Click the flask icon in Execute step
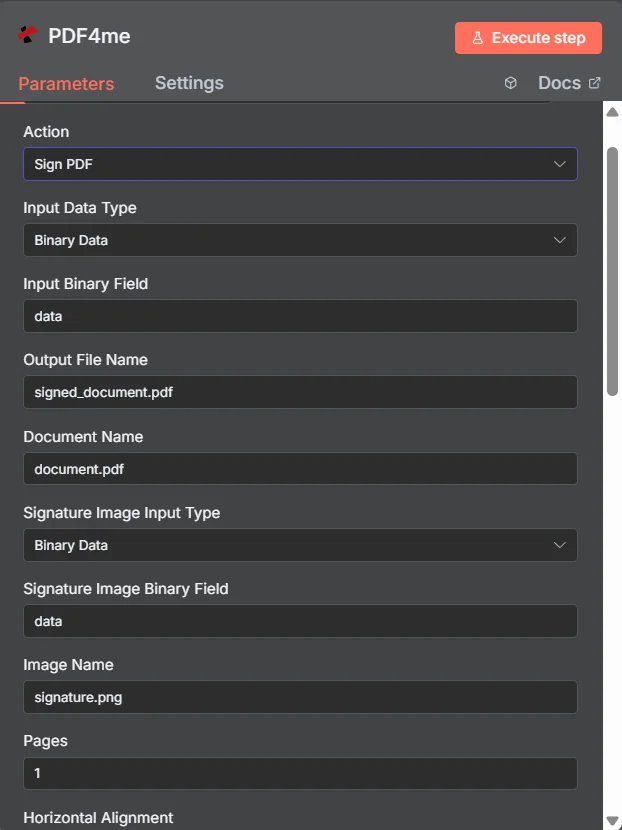The height and width of the screenshot is (830, 622). [477, 38]
